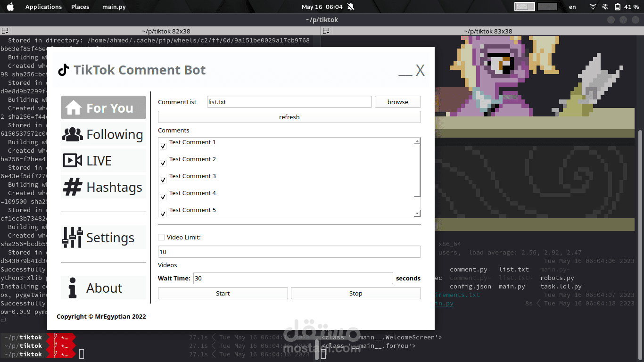This screenshot has height=362, width=644.
Task: Click the '__main__.forYou' output line
Action: tap(369, 346)
